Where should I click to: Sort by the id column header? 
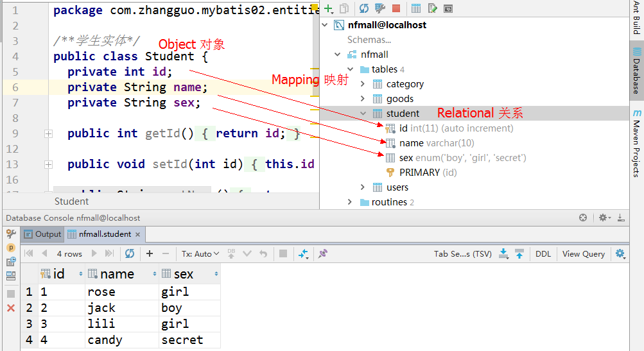[x=61, y=274]
